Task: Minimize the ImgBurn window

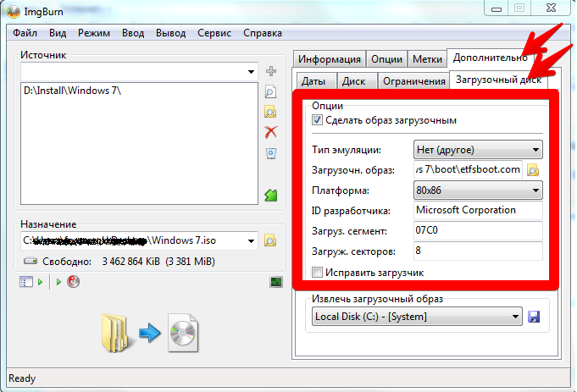Action: point(497,8)
